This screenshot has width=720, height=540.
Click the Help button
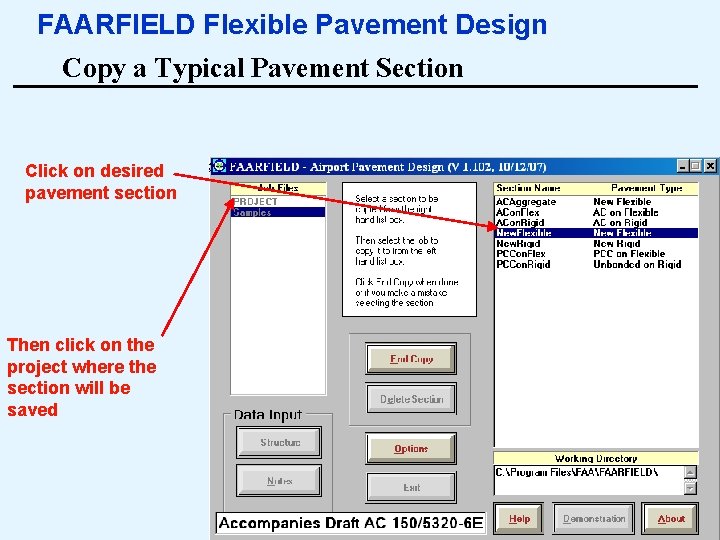[x=519, y=518]
